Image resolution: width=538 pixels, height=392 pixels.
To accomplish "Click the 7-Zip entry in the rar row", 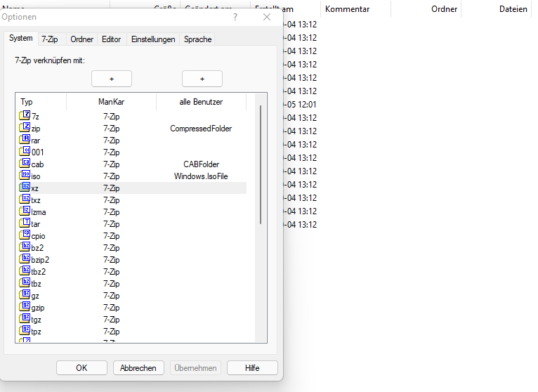I will (x=112, y=141).
